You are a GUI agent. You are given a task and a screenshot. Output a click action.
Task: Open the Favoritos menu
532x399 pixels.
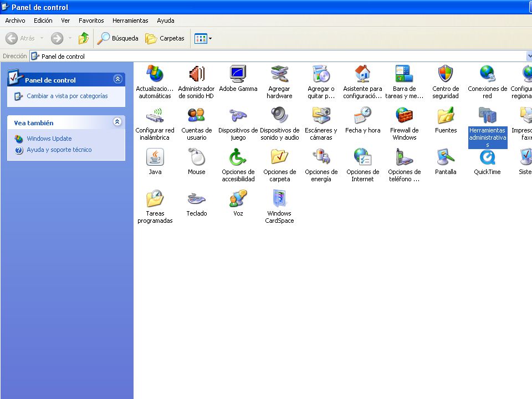[x=91, y=21]
